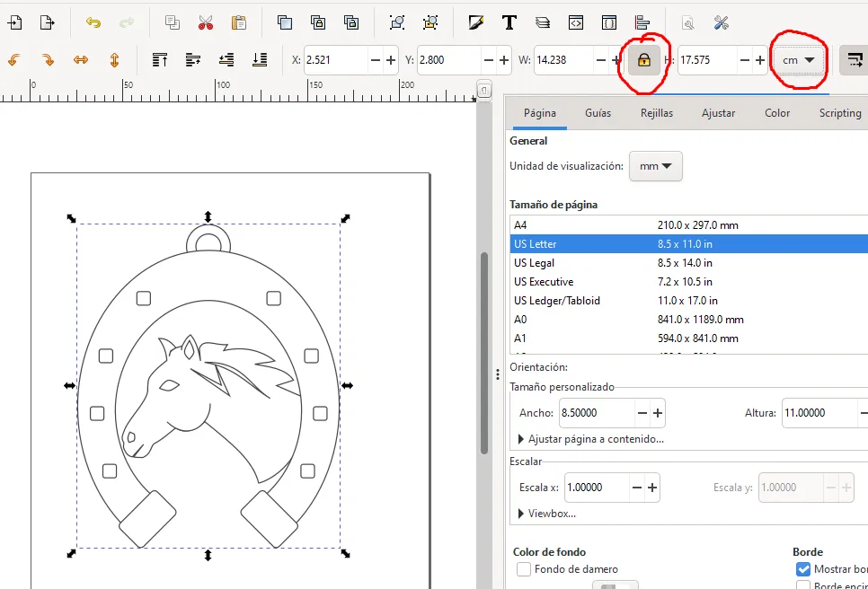Toggle the width/height ratio lock
The height and width of the screenshot is (589, 868).
643,60
